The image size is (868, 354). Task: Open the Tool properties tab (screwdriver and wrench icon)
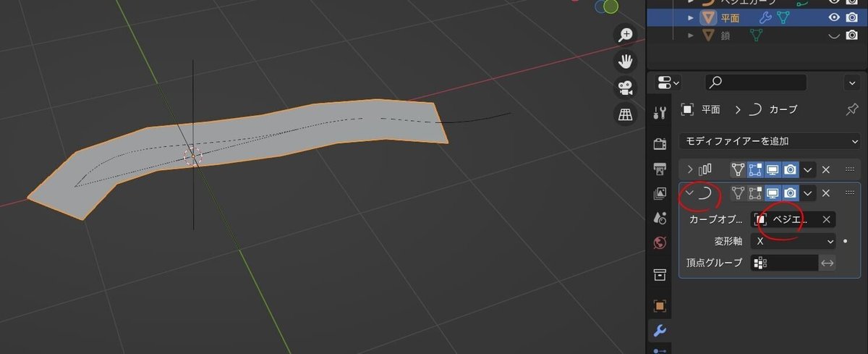pyautogui.click(x=660, y=113)
